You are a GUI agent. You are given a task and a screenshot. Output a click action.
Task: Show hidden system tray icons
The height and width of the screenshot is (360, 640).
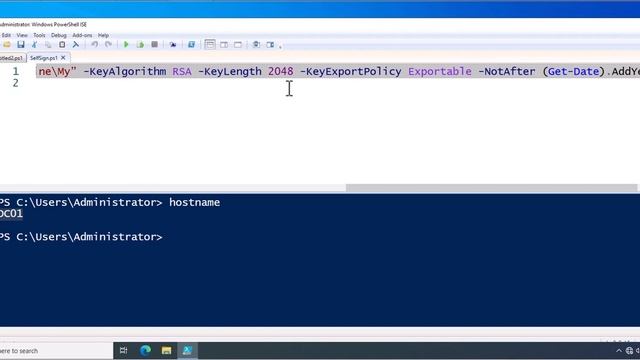point(619,351)
